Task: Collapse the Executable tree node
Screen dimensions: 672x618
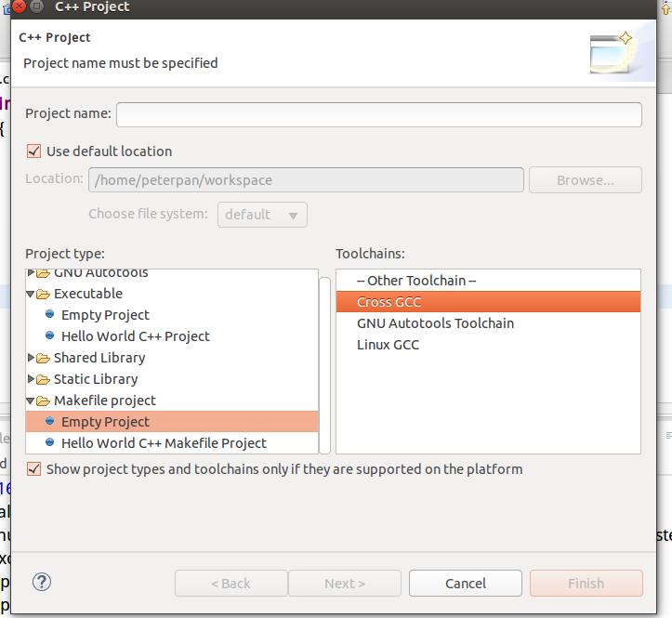Action: click(x=31, y=294)
